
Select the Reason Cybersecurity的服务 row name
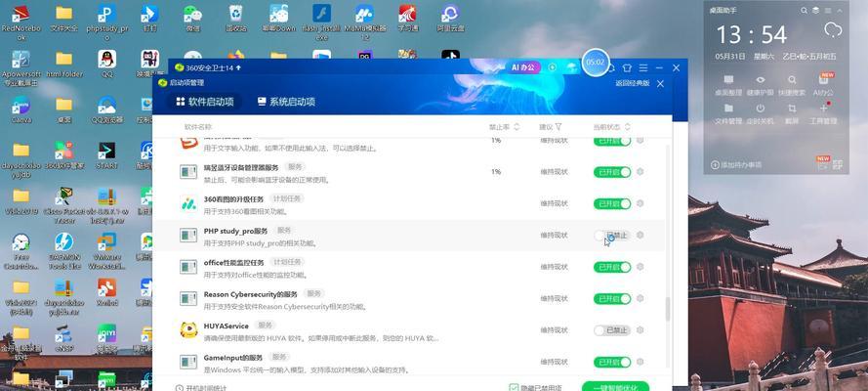[251, 294]
